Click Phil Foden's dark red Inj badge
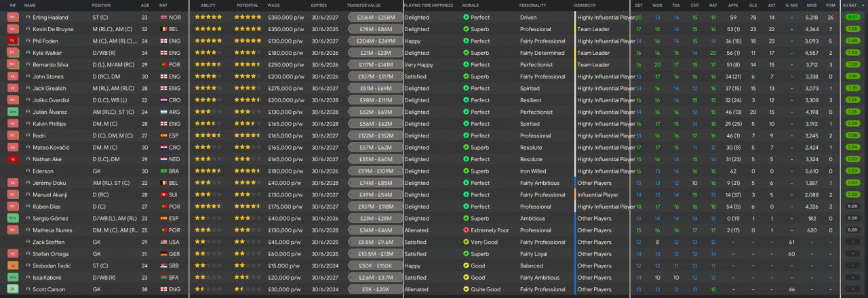 tap(12, 41)
